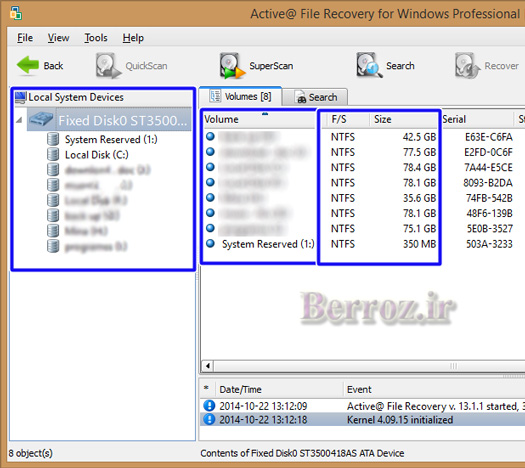
Task: Select System Reserved (1:) row in volume list
Action: (363, 244)
